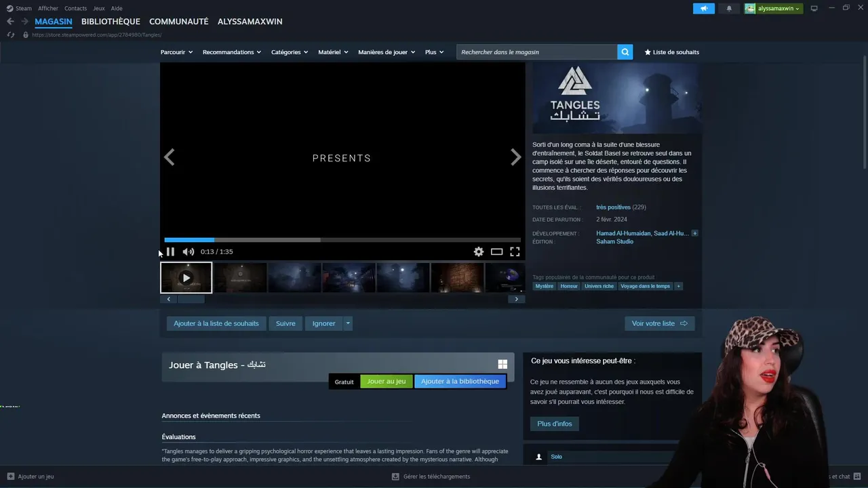Open the COMMUNAUTÉ tab
This screenshot has width=868, height=488.
pyautogui.click(x=179, y=22)
